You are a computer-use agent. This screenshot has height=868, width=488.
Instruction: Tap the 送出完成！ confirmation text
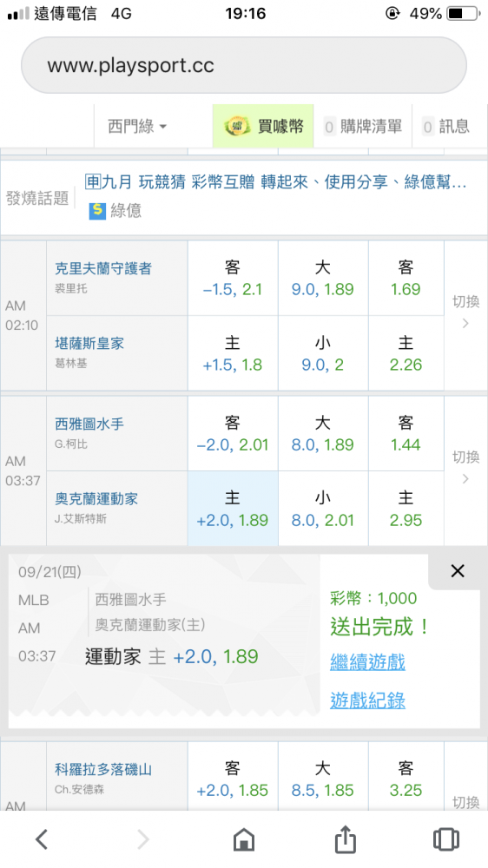[379, 627]
